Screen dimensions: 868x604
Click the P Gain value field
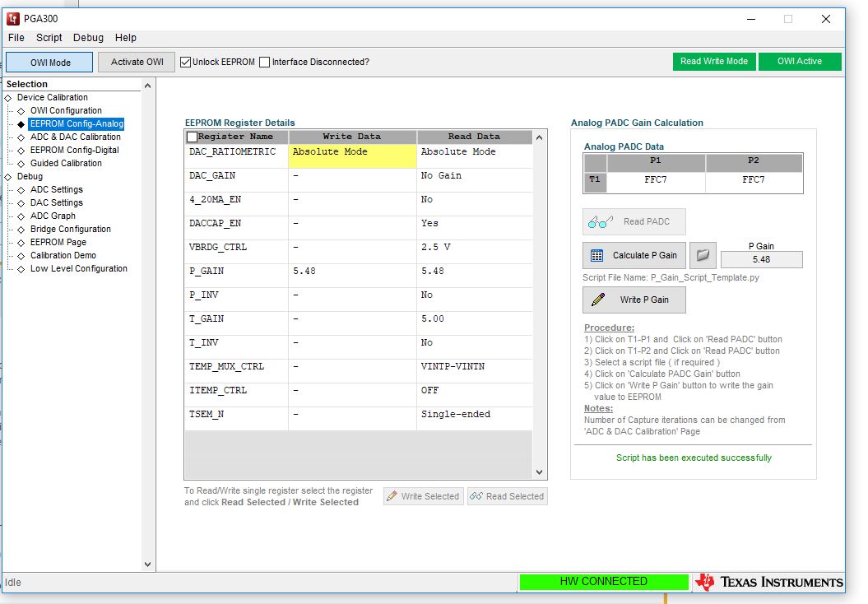pos(762,260)
